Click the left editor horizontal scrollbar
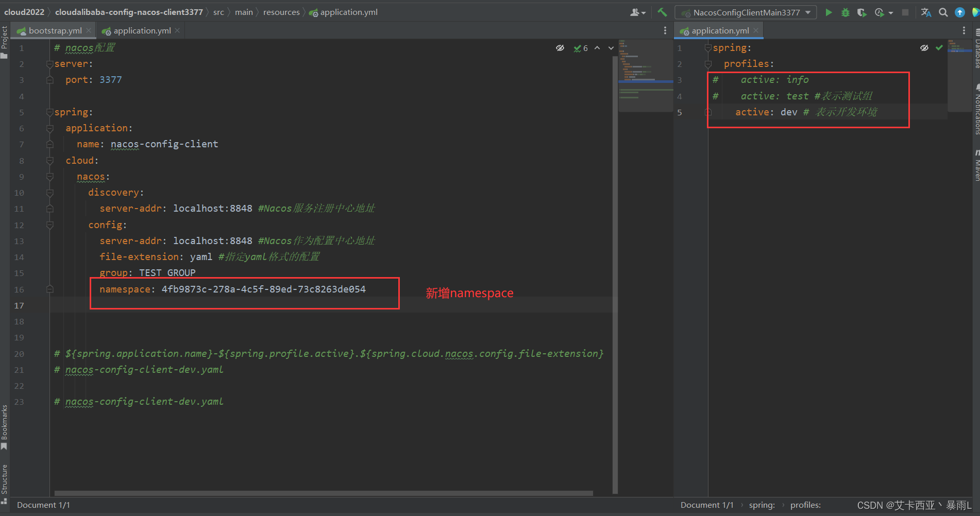Screen dimensions: 980x516 pyautogui.click(x=324, y=493)
